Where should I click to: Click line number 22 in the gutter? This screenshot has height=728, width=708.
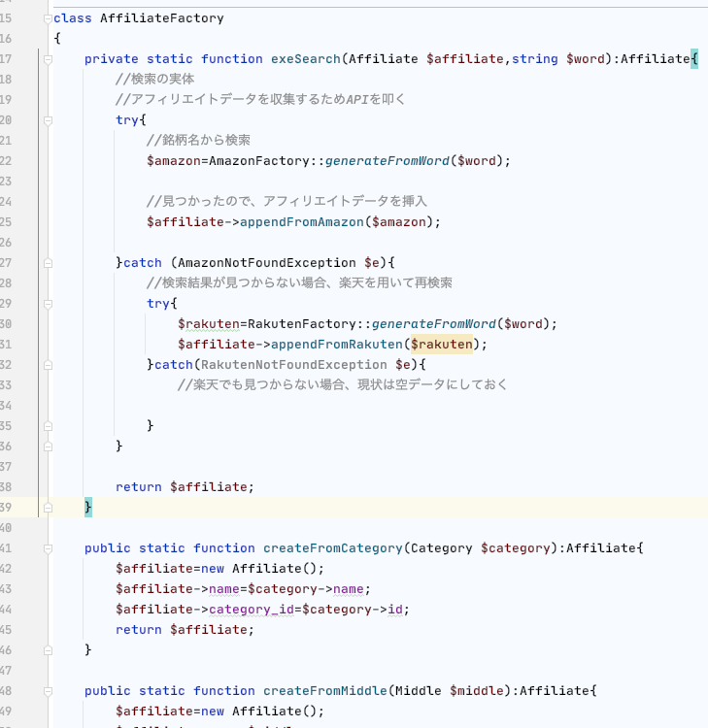tap(7, 161)
